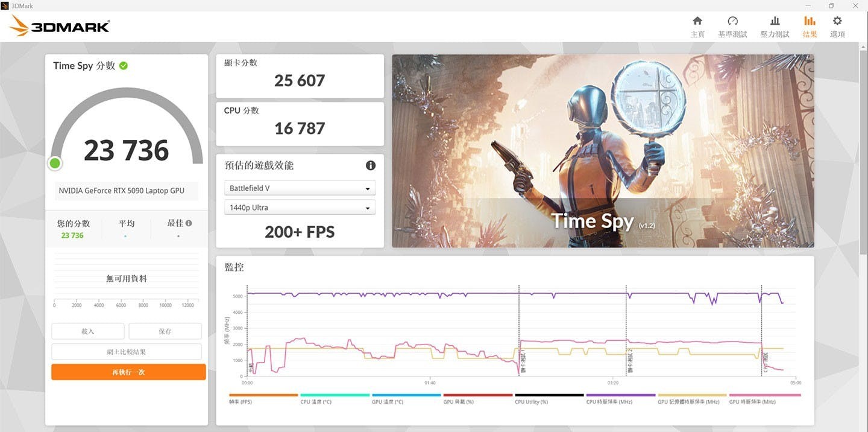Click the NVIDIA GeForce RTX 5090 Laptop GPU label
This screenshot has width=868, height=432.
pos(122,191)
